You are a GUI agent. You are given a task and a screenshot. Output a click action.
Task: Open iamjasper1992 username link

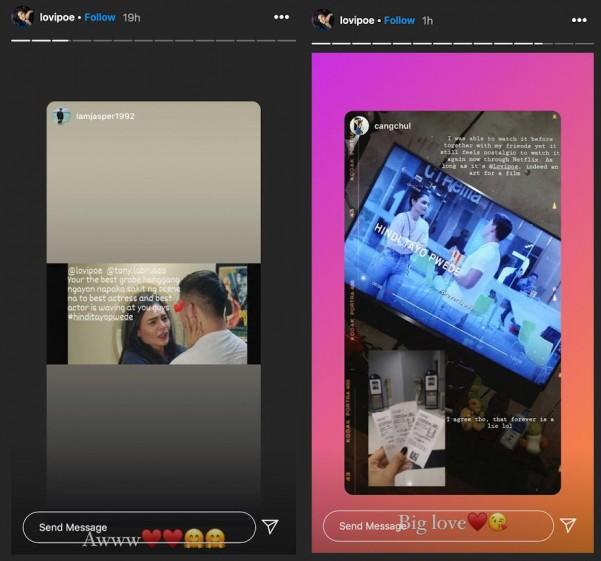(105, 116)
